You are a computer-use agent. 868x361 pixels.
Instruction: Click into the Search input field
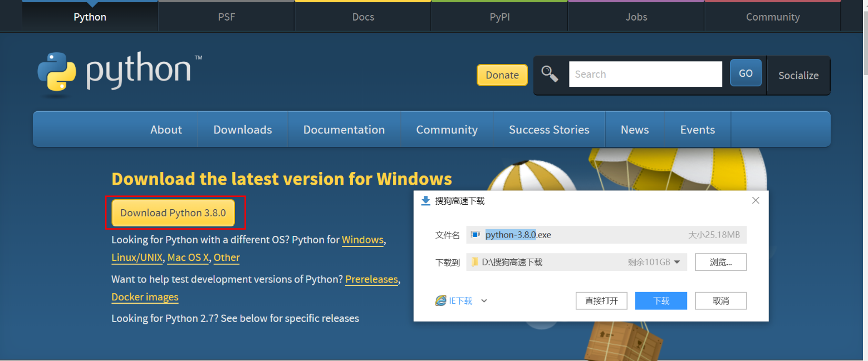tap(645, 74)
